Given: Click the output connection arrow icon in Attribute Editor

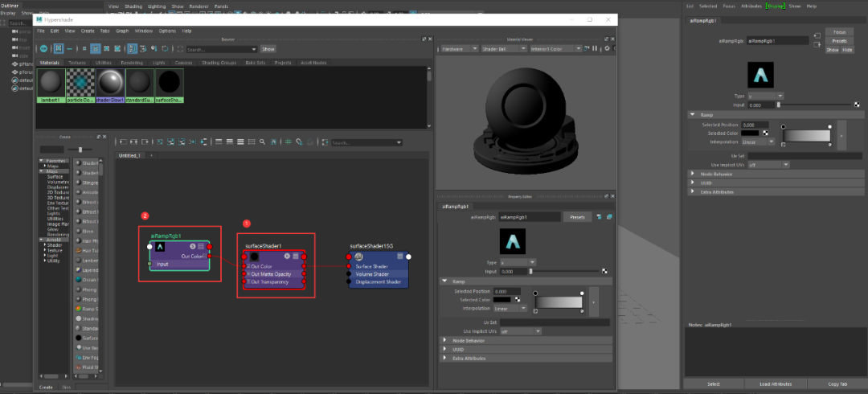Looking at the screenshot, I should [817, 45].
